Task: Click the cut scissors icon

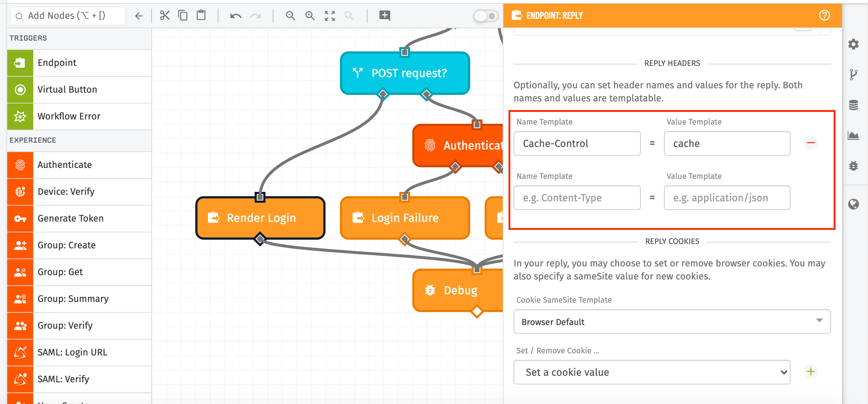Action: point(165,16)
